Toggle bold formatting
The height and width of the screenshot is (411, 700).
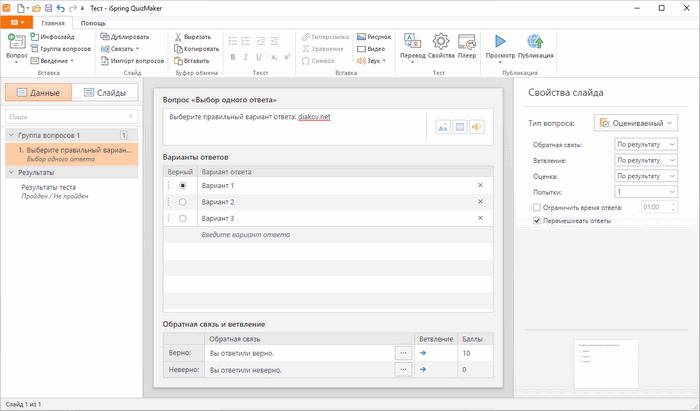tap(233, 57)
